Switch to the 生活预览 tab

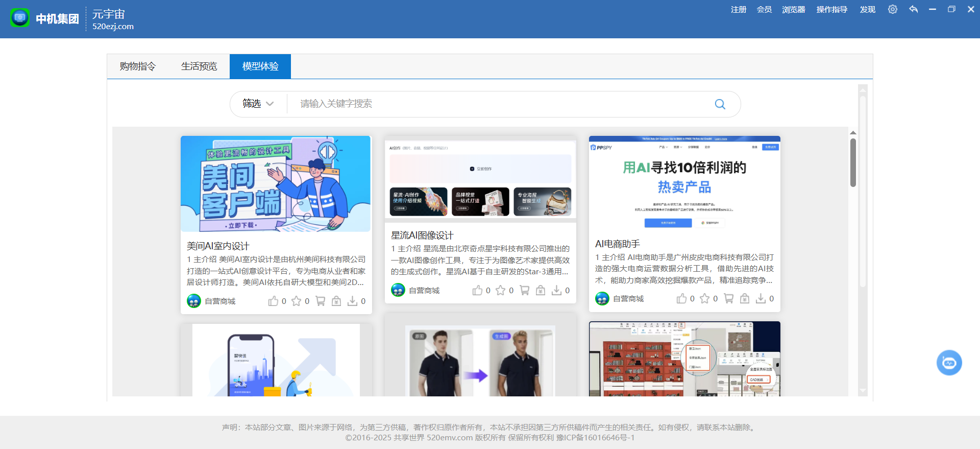(199, 66)
